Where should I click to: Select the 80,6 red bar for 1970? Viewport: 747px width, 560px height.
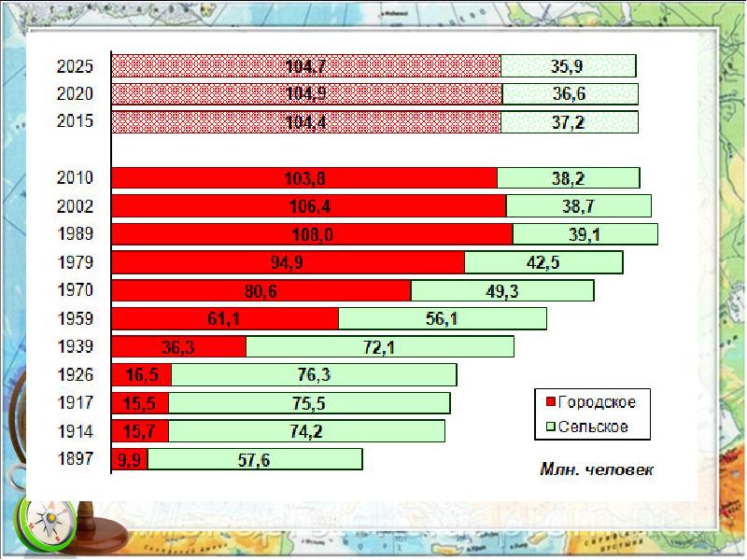(x=261, y=291)
